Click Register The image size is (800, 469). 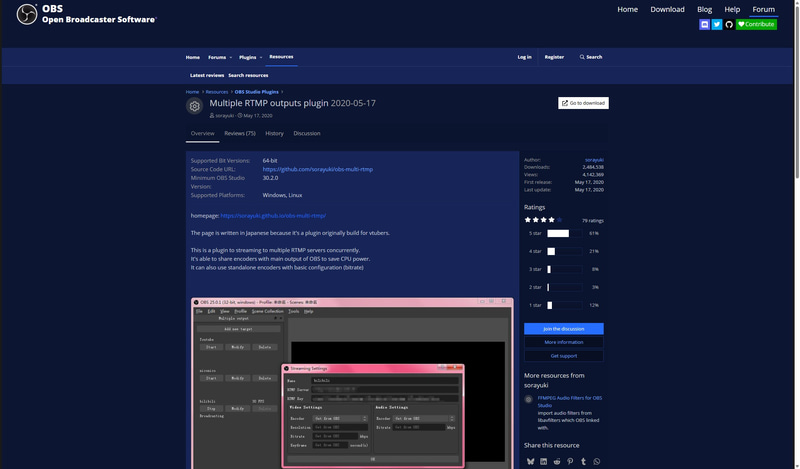tap(554, 57)
